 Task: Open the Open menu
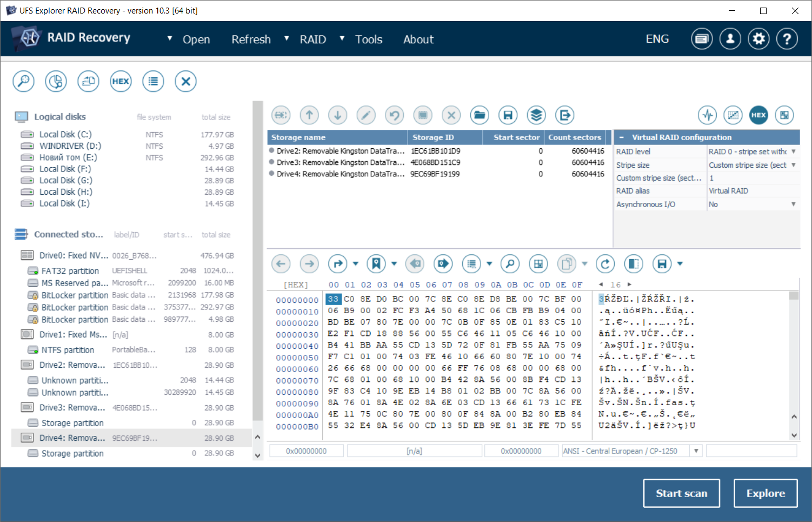tap(196, 39)
